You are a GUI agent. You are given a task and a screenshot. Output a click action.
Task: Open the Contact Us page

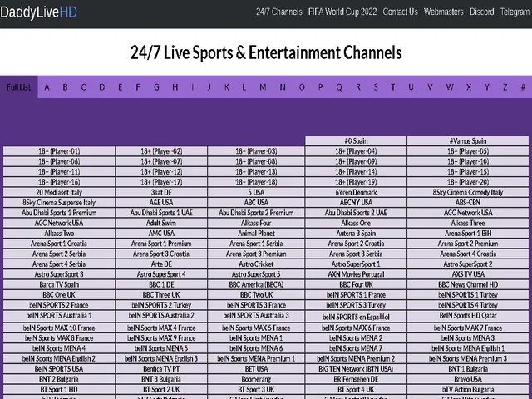(x=400, y=12)
